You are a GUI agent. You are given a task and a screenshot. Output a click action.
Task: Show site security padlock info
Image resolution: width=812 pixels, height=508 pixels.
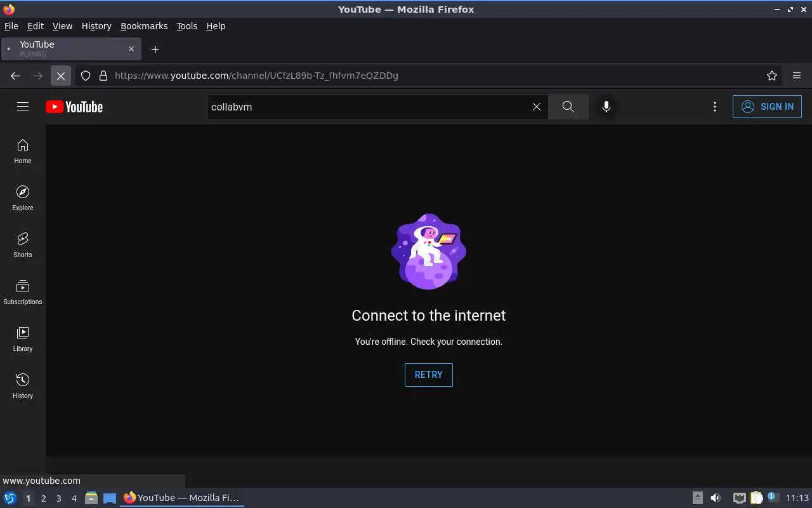pos(103,76)
